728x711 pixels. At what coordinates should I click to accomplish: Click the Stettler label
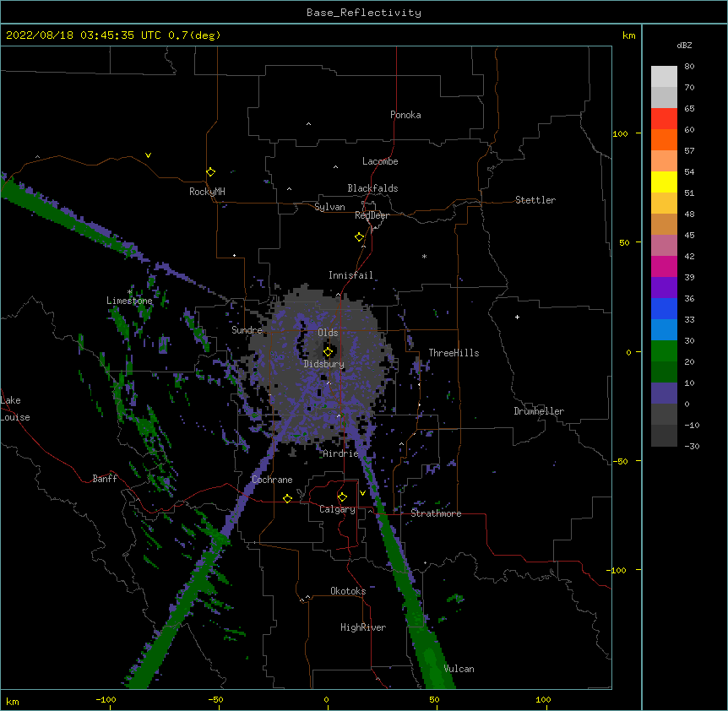(535, 200)
